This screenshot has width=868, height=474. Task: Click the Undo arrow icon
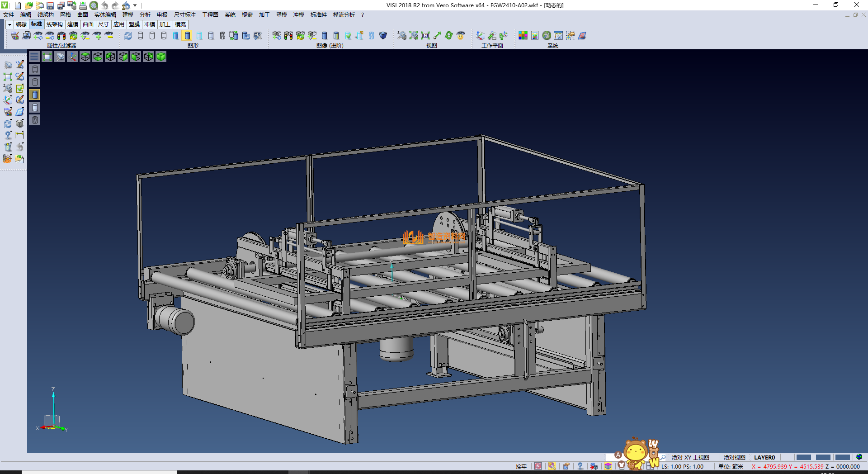tap(104, 5)
